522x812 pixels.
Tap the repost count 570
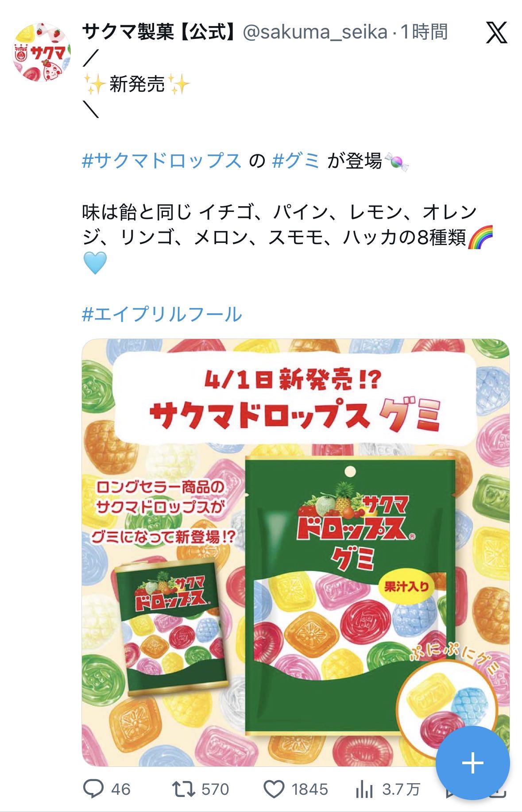pyautogui.click(x=215, y=789)
